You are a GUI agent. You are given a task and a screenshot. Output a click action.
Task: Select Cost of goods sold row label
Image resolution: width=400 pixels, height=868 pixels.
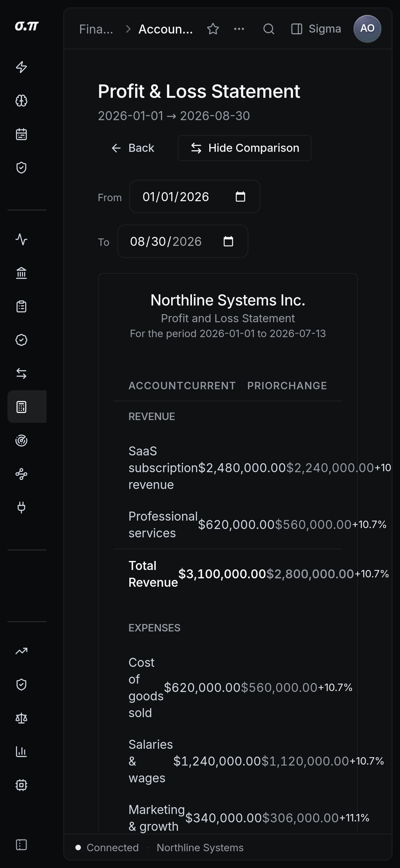(x=146, y=687)
